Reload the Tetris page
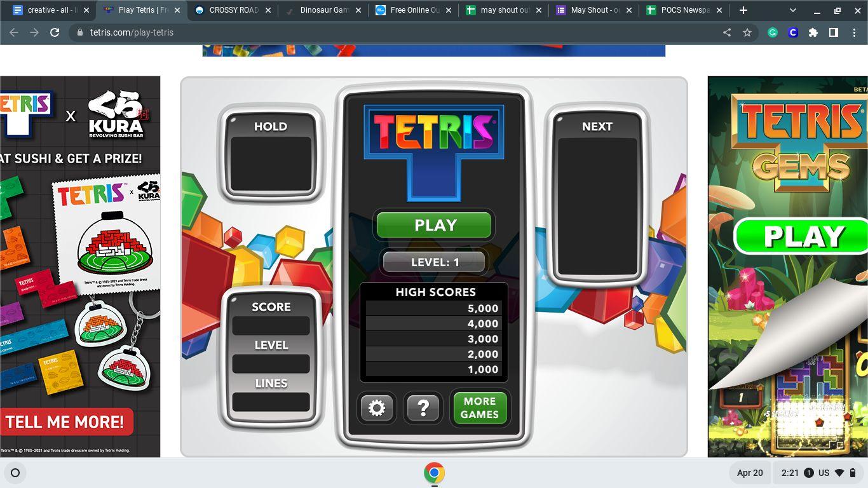This screenshot has height=488, width=868. 55,32
